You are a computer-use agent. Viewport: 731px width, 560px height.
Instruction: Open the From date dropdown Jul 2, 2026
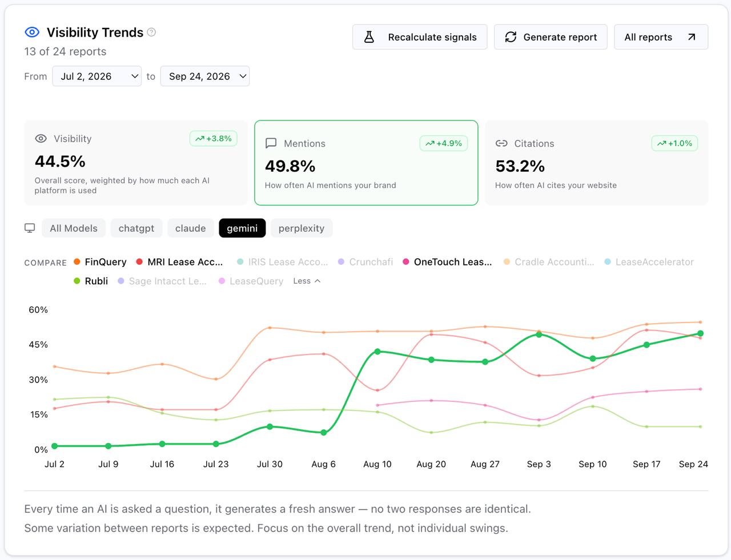click(97, 76)
